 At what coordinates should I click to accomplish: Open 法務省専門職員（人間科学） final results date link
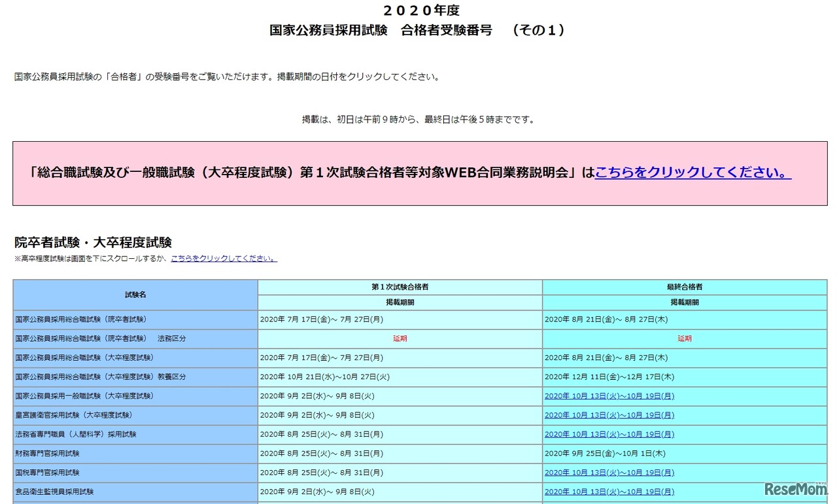coord(609,433)
